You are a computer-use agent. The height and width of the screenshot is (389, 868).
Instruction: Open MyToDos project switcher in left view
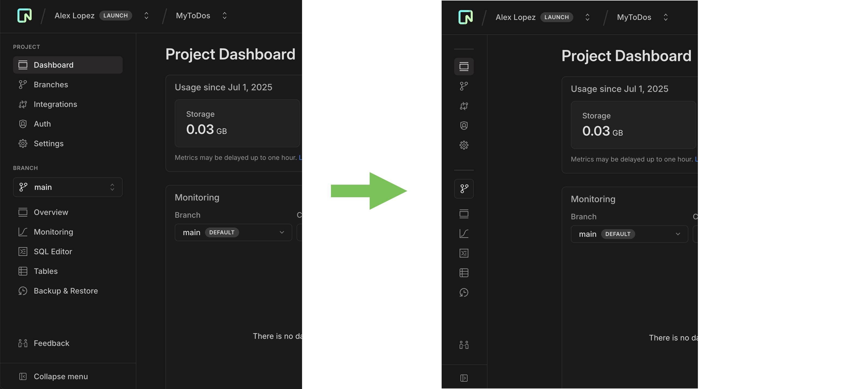224,16
